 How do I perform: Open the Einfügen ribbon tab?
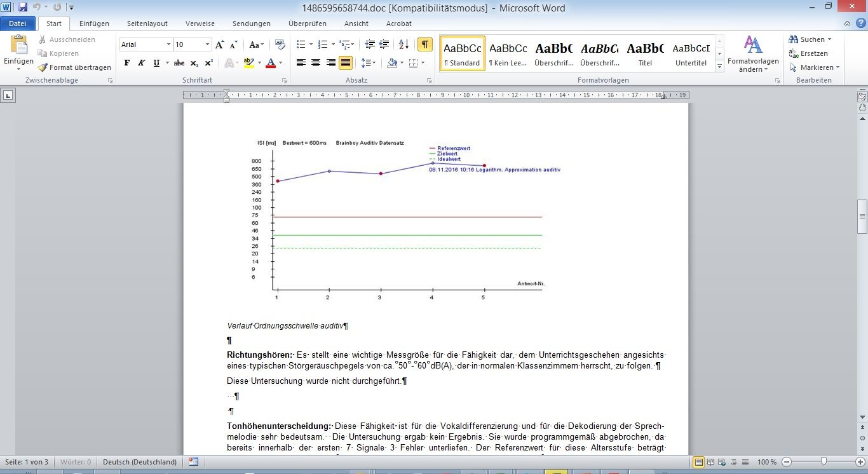point(94,24)
